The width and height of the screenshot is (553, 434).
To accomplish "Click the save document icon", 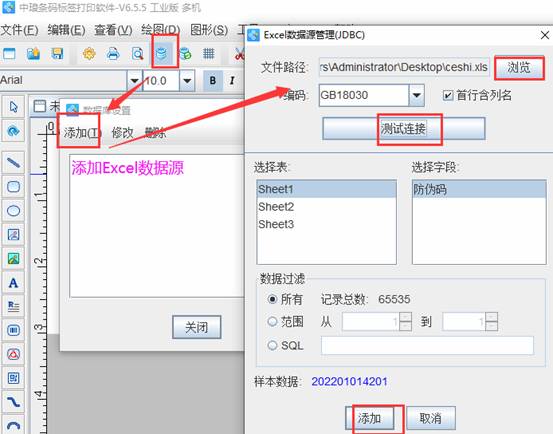I will (57, 54).
